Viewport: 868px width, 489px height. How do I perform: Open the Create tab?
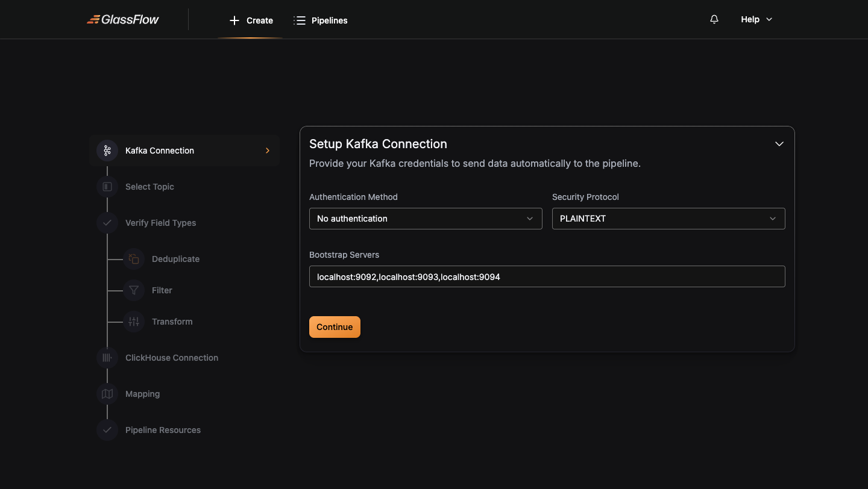click(x=251, y=20)
